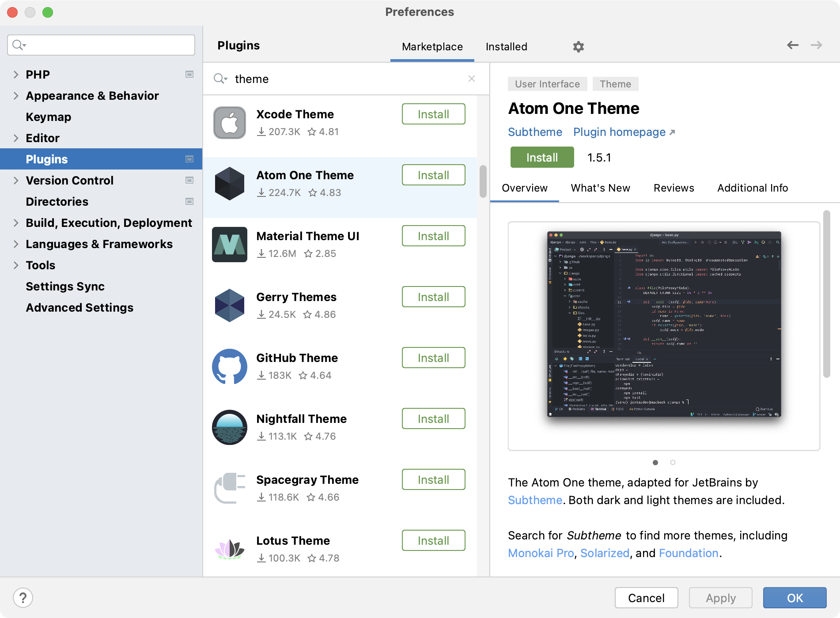840x618 pixels.
Task: Click the GitHub Theme octocat icon
Action: pos(229,366)
